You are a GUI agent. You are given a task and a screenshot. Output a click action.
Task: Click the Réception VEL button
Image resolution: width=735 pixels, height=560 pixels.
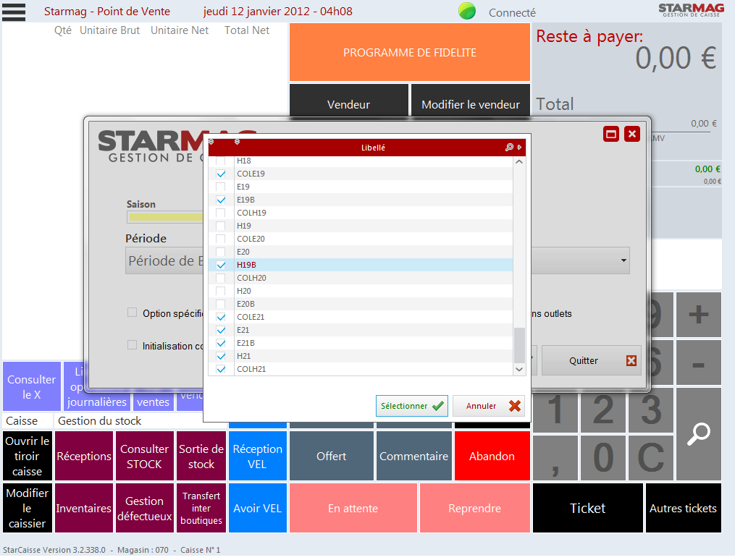(257, 456)
